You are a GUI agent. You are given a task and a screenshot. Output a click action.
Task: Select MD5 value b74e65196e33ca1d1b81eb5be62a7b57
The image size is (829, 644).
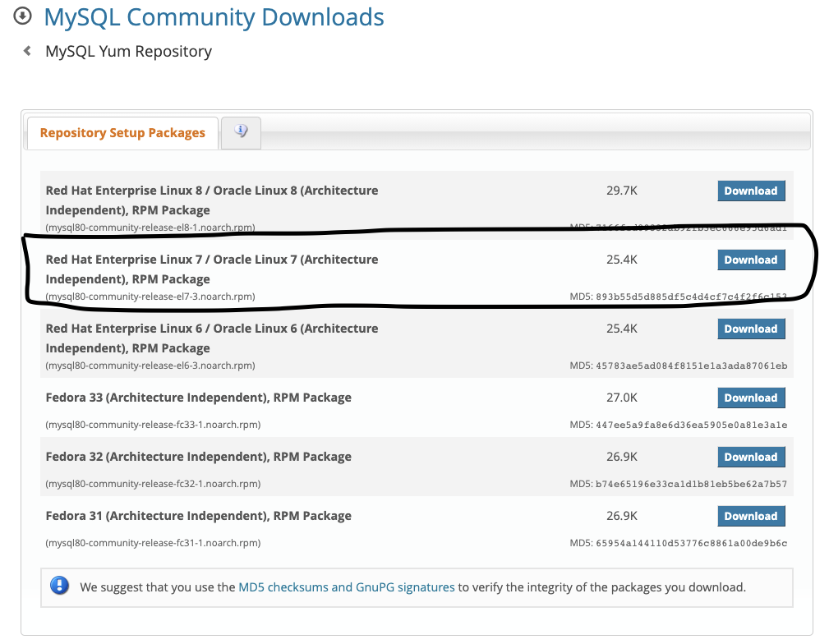click(x=692, y=485)
